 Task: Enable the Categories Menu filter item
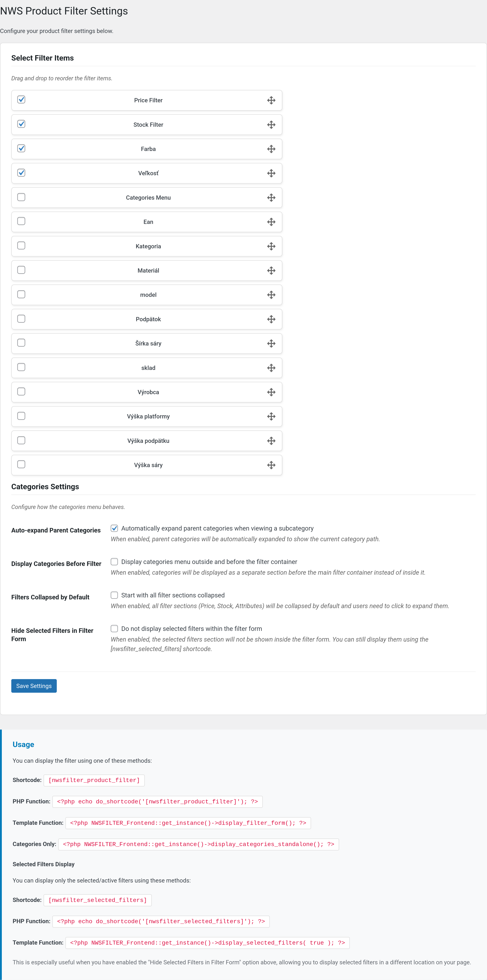tap(21, 197)
